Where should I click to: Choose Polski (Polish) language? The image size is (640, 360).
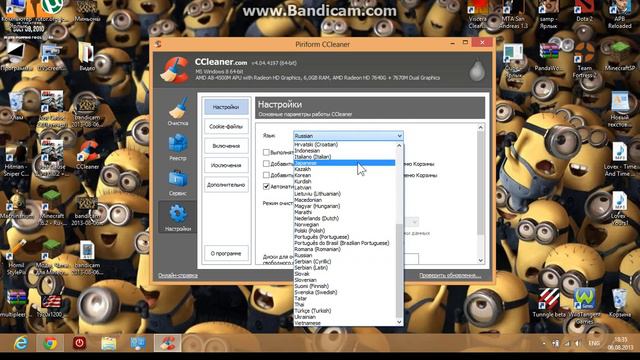tap(344, 231)
